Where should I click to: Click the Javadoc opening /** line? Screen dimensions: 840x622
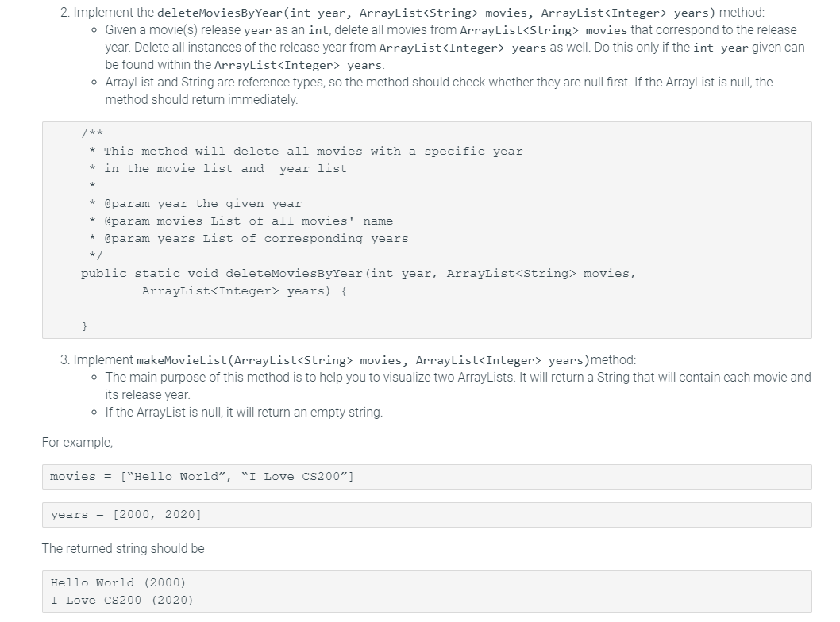[92, 132]
